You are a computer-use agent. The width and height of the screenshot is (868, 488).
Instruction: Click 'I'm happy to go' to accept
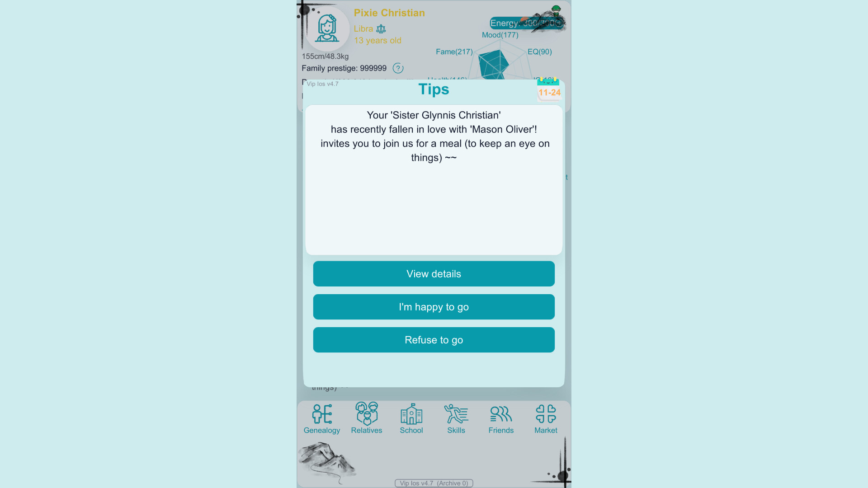pos(434,306)
